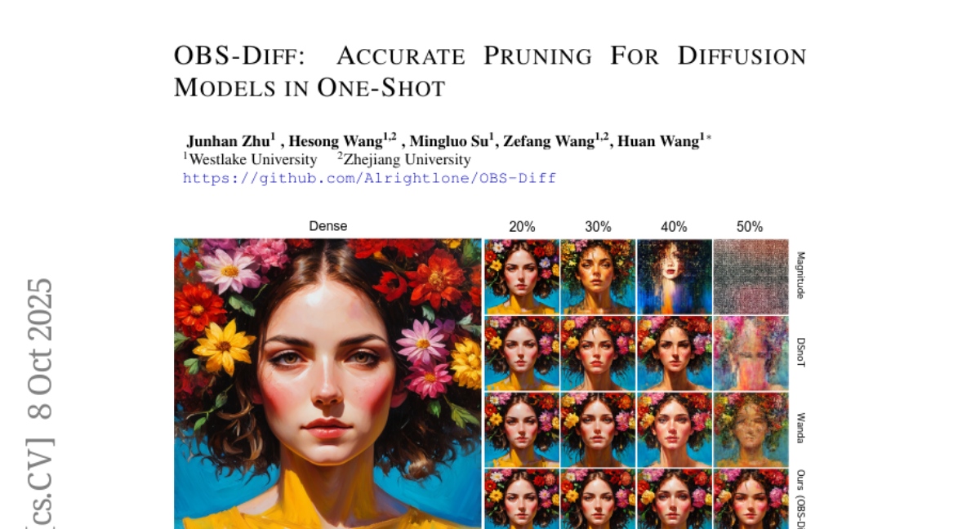
Task: Pick the OBS-Diff 20% thumbnail
Action: point(522,499)
